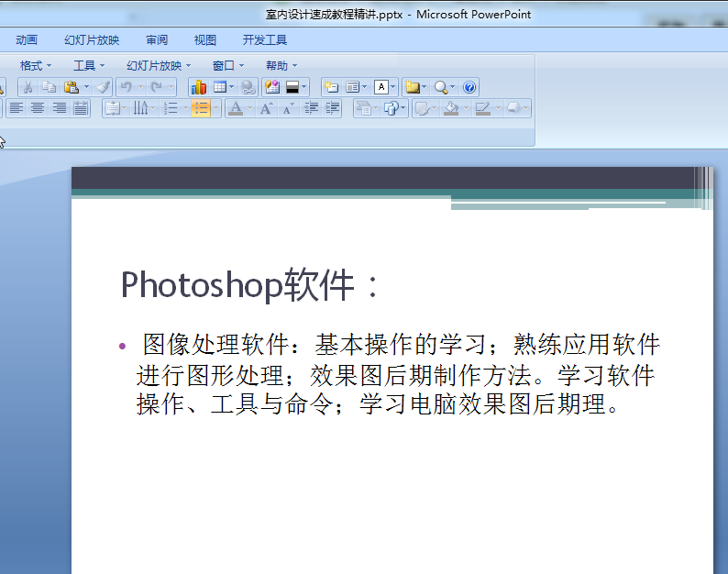This screenshot has height=574, width=728.
Task: Select the Format Painter brush icon
Action: pyautogui.click(x=103, y=87)
